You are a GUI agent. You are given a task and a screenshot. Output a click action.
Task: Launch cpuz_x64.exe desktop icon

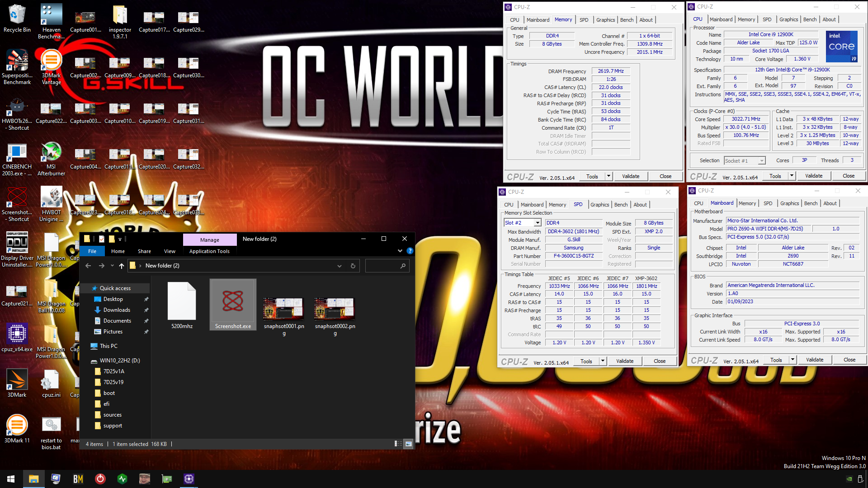pyautogui.click(x=17, y=337)
